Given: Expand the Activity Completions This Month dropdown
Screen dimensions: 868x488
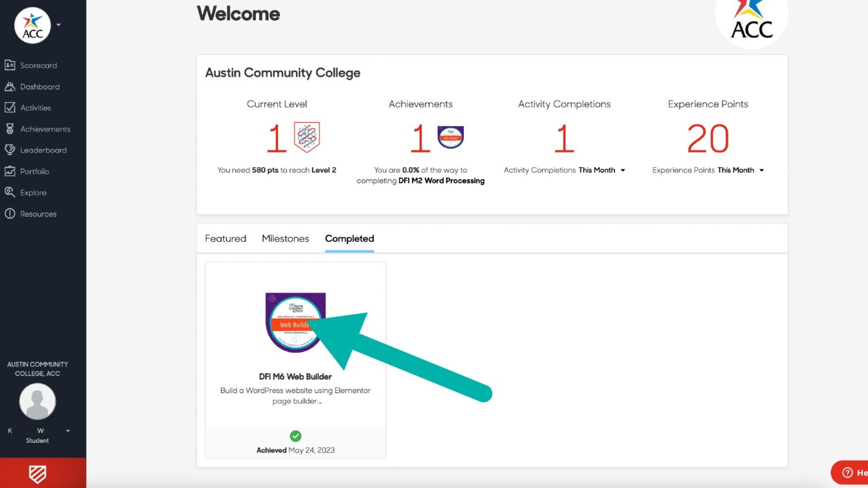Looking at the screenshot, I should coord(622,170).
